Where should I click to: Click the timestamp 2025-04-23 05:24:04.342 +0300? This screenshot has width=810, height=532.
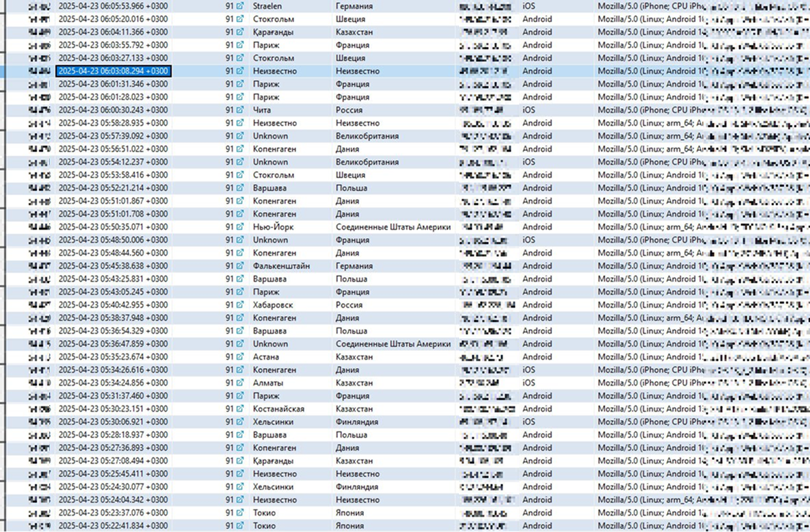[x=113, y=500]
